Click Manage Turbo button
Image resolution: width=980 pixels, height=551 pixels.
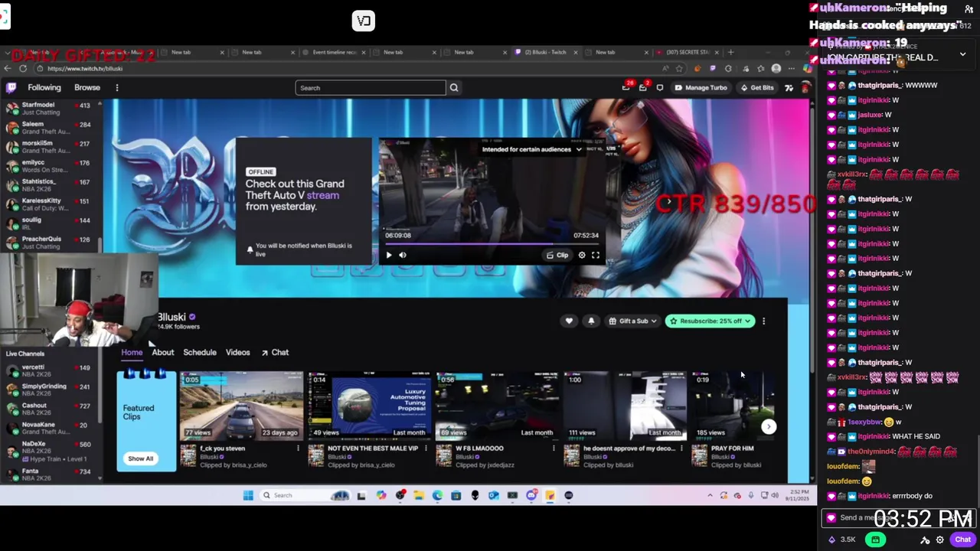coord(701,87)
